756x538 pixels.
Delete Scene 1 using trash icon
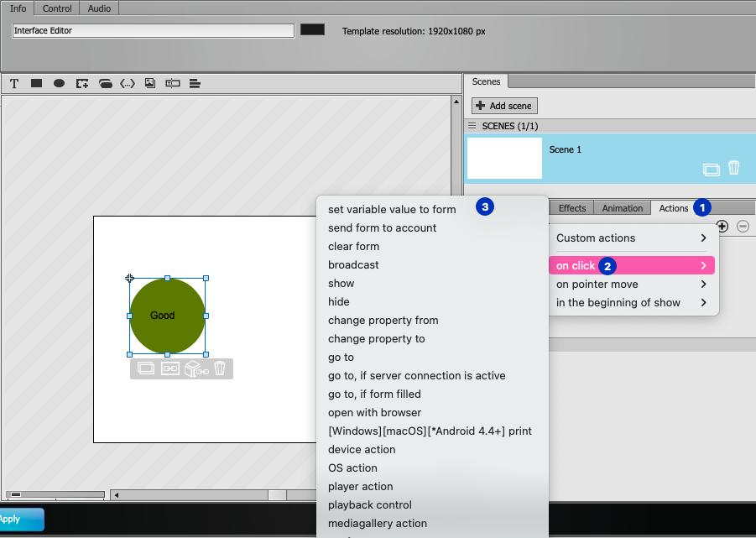[733, 168]
